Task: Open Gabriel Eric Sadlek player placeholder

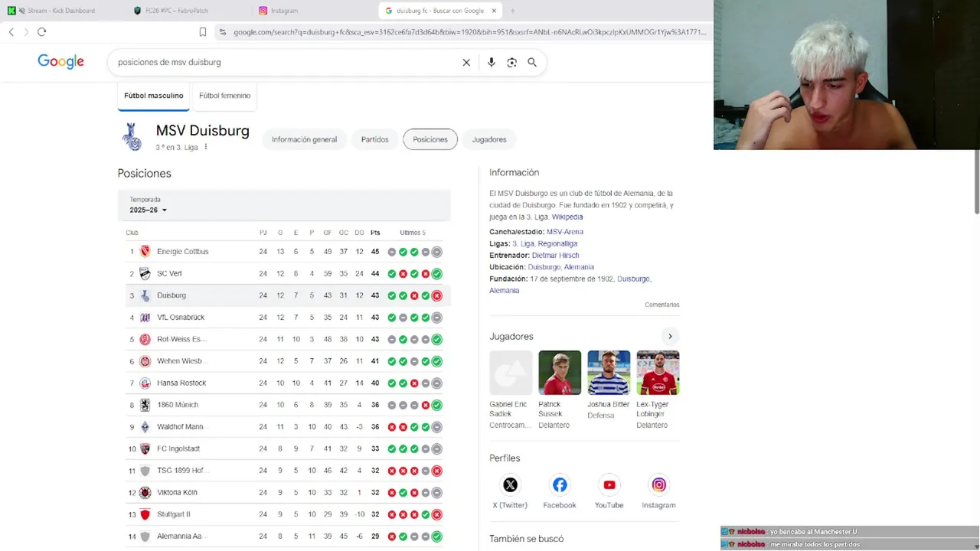Action: 511,373
